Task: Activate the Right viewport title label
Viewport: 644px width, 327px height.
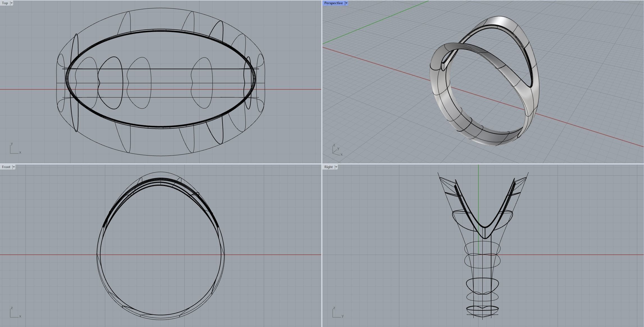Action: click(x=328, y=167)
